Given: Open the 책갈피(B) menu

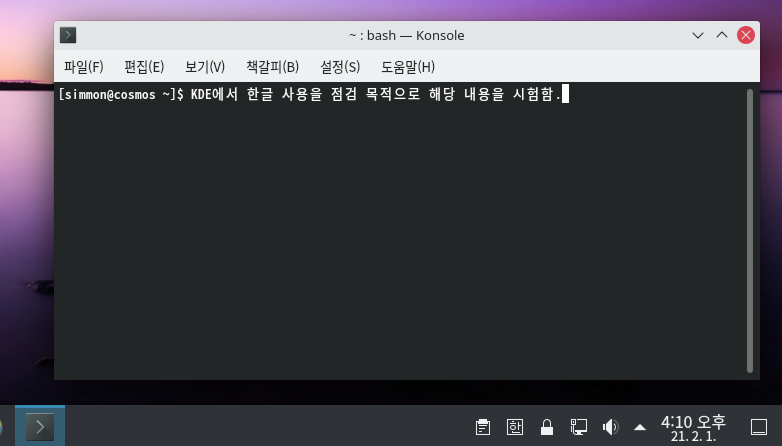Looking at the screenshot, I should click(x=272, y=66).
